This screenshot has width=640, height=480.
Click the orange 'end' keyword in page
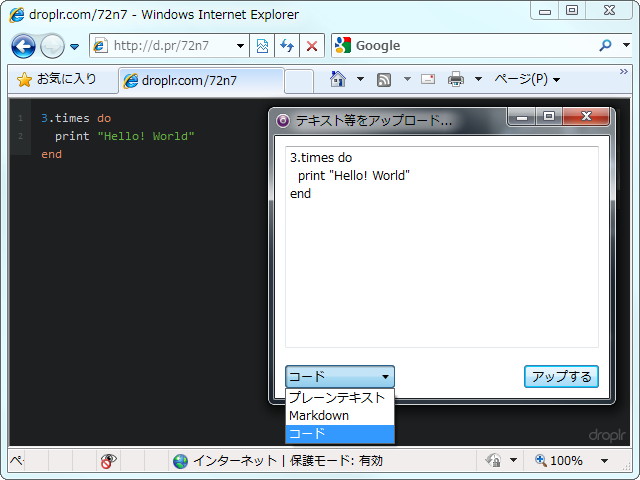pyautogui.click(x=51, y=155)
